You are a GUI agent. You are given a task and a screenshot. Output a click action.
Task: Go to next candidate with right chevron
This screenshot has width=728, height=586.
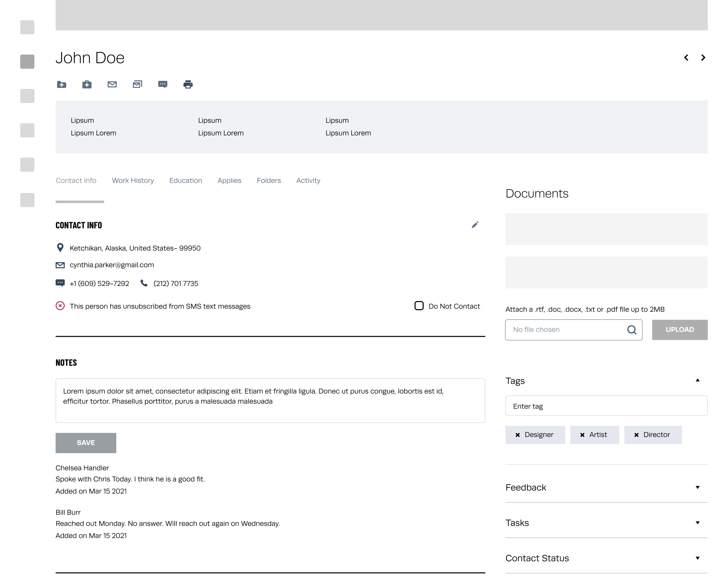[x=703, y=58]
